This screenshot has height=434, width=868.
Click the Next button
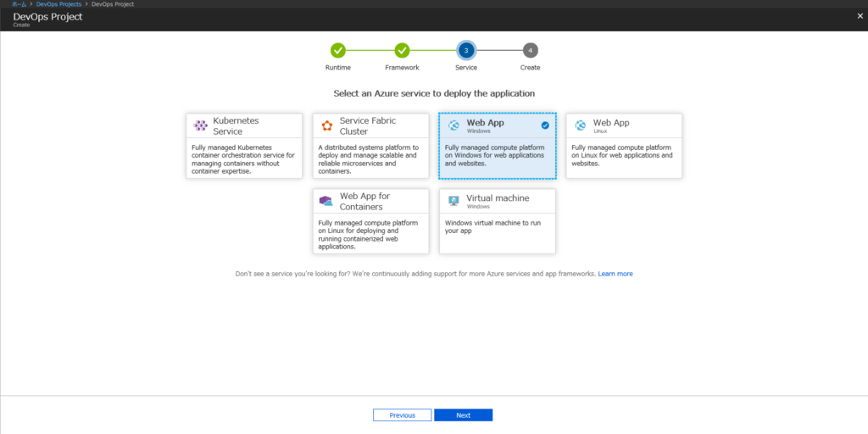(x=464, y=415)
